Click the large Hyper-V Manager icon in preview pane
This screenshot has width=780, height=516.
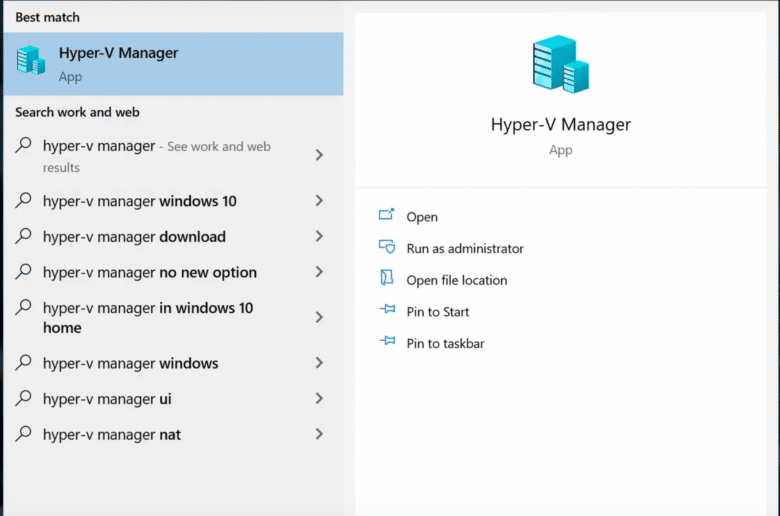(x=561, y=64)
